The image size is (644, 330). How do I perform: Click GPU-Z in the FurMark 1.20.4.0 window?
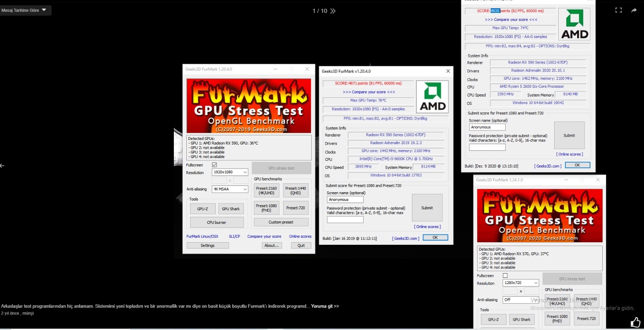click(203, 209)
